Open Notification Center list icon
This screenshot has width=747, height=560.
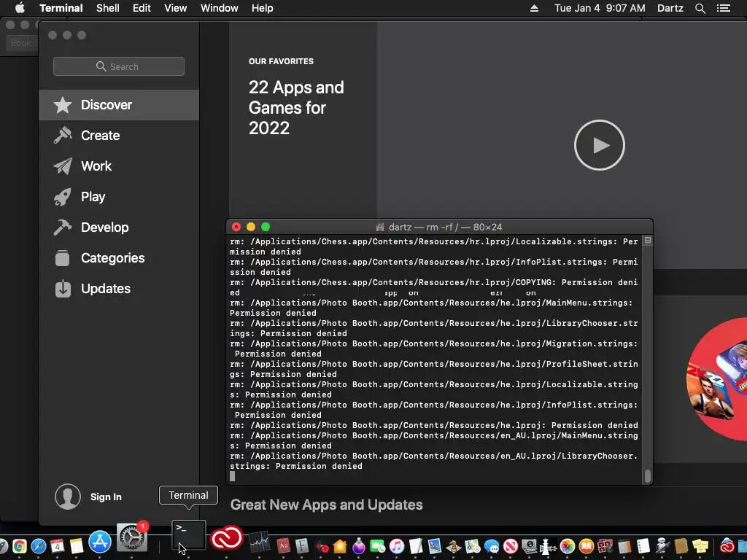point(724,8)
